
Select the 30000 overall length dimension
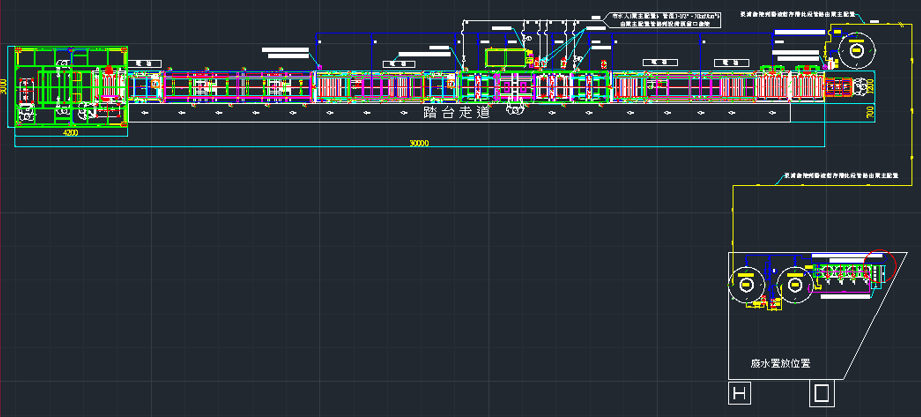tap(419, 143)
